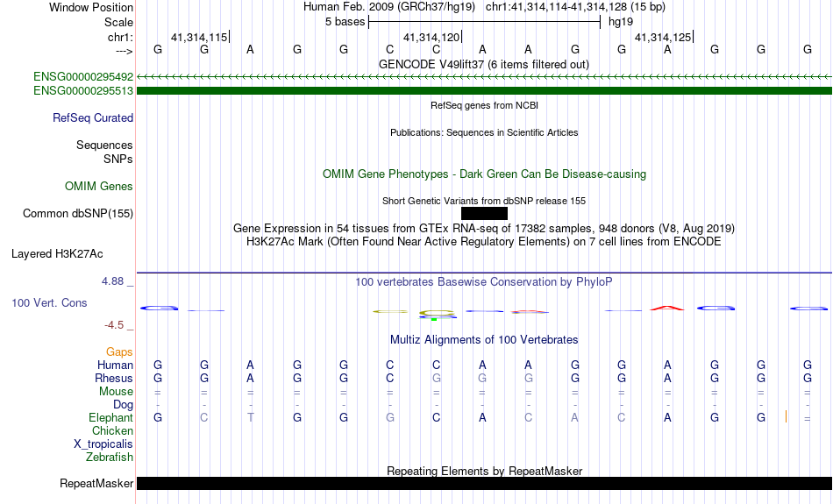The image size is (833, 504).
Task: Click the -4.5 conservation scale minimum
Action: (114, 325)
